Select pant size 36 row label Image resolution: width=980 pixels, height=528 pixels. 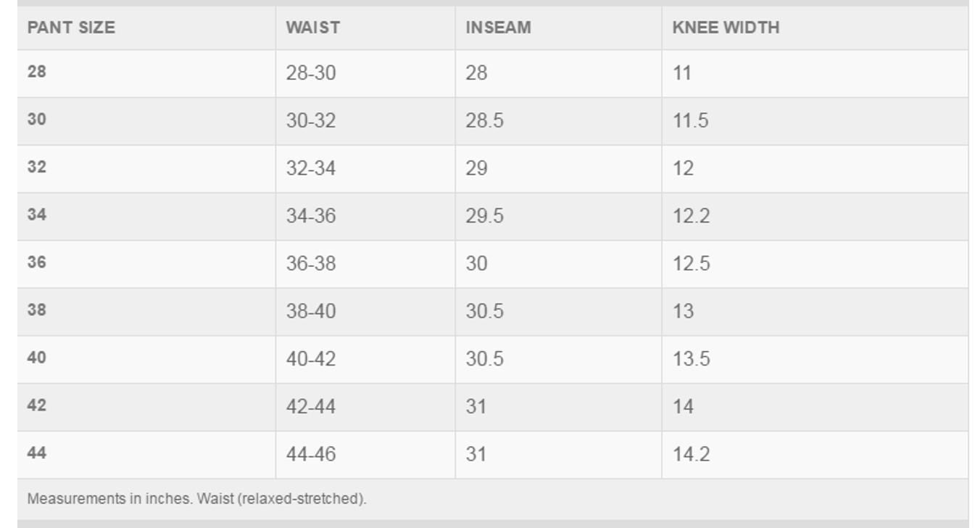coord(37,262)
